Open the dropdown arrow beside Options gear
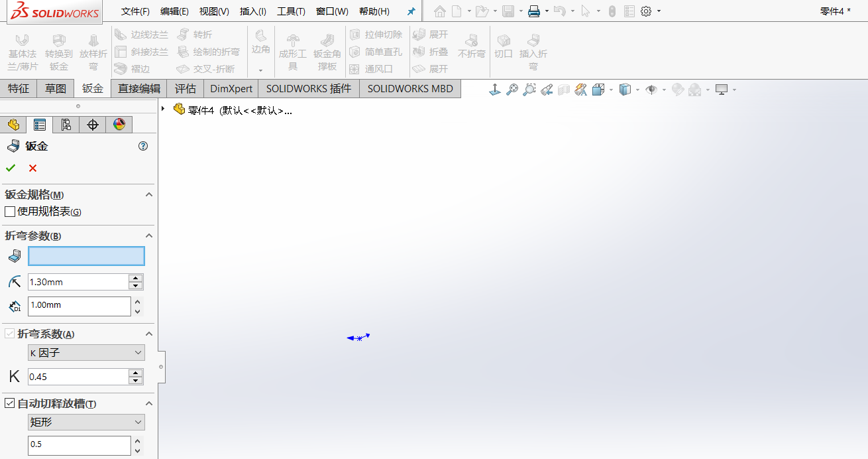868x459 pixels. (x=659, y=11)
